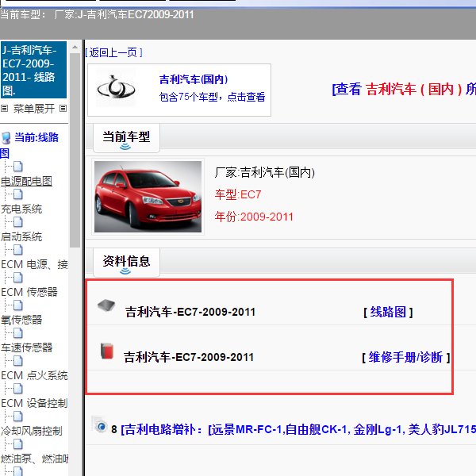
Task: Click the 车型:EC7 text
Action: coord(238,194)
